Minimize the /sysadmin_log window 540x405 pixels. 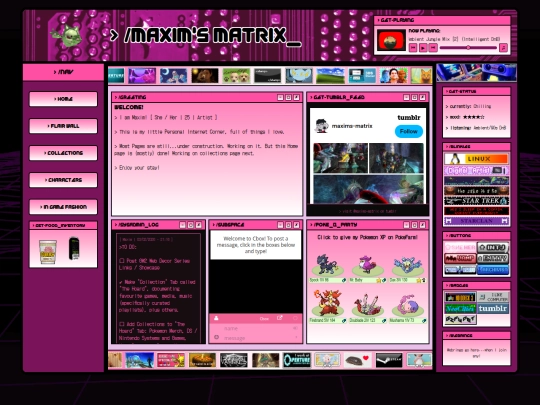183,225
